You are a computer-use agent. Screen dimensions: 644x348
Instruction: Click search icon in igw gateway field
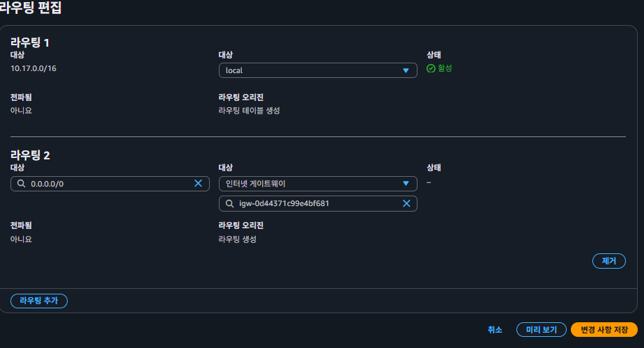(229, 204)
